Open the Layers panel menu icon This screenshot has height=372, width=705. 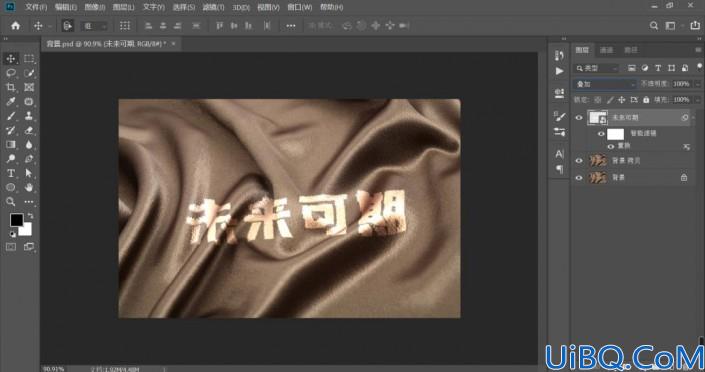click(x=698, y=50)
